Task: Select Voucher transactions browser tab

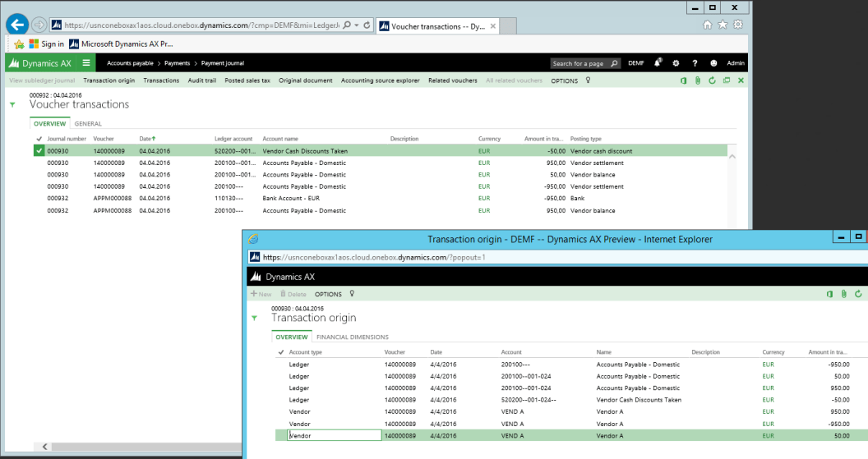Action: coord(437,26)
